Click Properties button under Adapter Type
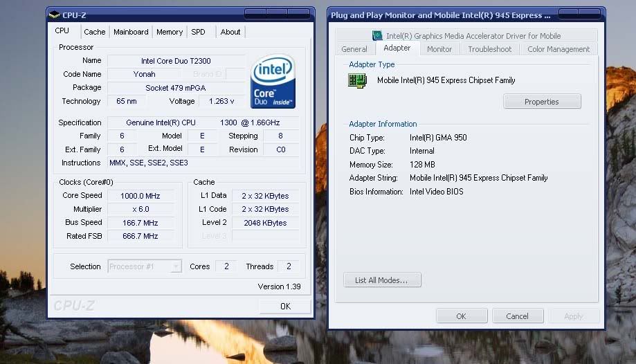 click(x=542, y=102)
